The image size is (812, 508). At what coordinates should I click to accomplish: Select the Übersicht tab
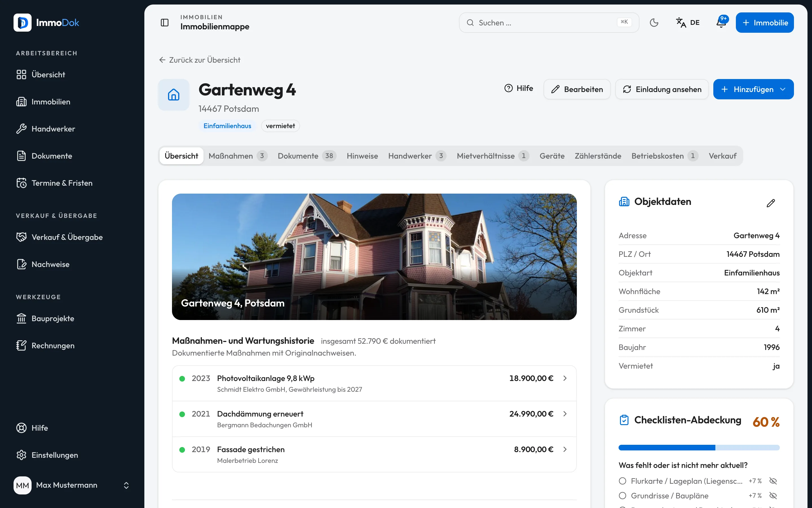pyautogui.click(x=181, y=156)
